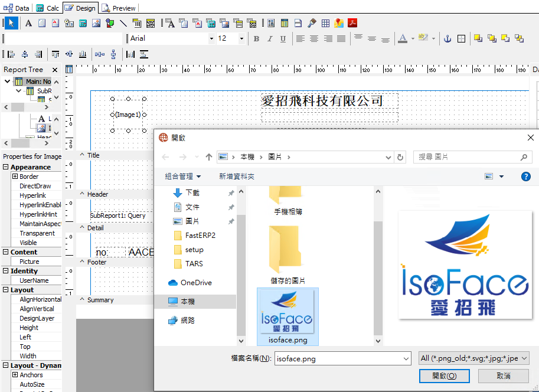Select the DBText data component

pos(170,23)
